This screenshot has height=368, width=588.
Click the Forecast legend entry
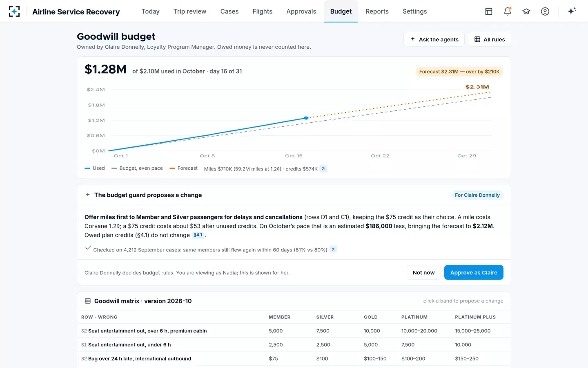183,168
